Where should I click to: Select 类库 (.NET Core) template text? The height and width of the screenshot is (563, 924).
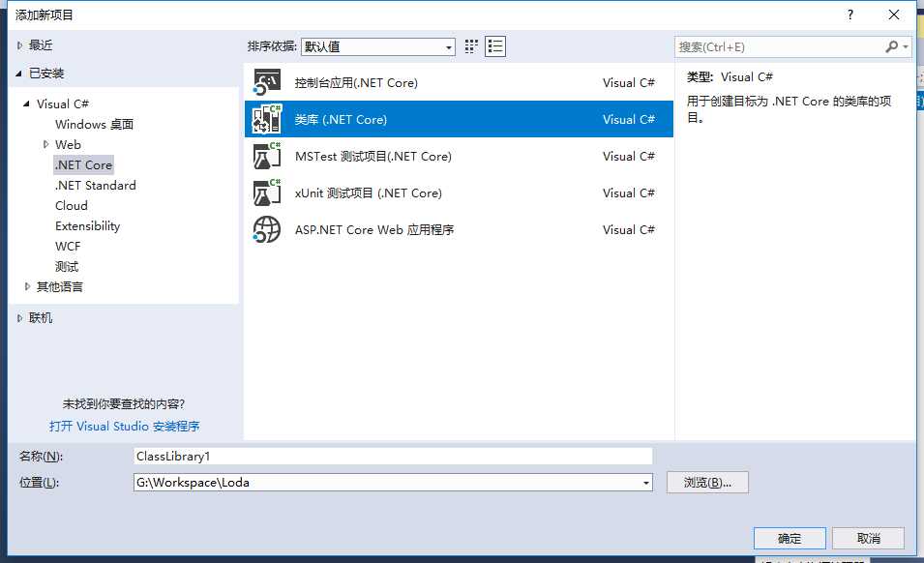click(341, 120)
